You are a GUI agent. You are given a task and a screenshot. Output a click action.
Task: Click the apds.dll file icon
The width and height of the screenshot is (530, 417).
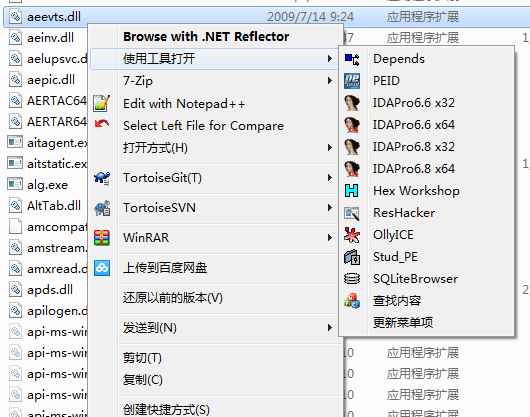(x=15, y=290)
